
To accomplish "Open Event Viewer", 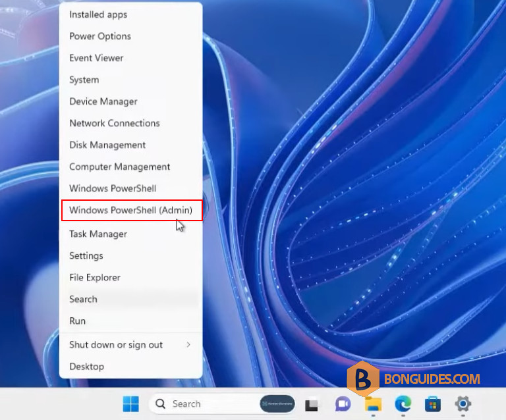I will pos(130,58).
